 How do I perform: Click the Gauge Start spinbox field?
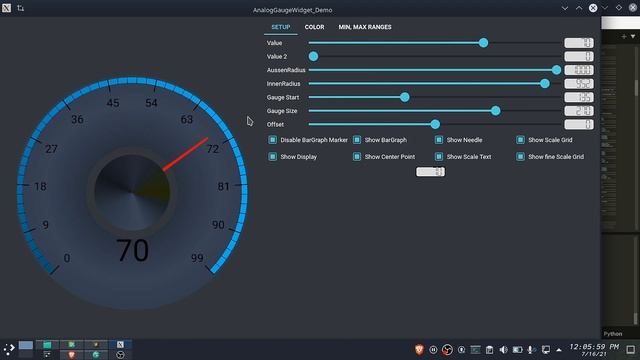pos(579,97)
